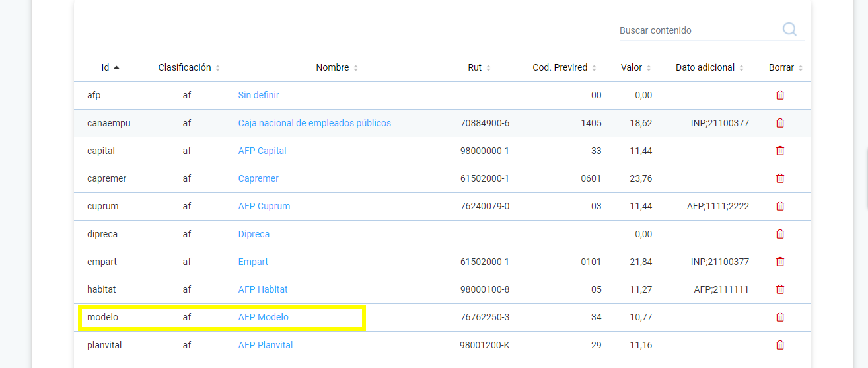868x368 pixels.
Task: Delete the habitat row via trash icon
Action: pos(780,289)
